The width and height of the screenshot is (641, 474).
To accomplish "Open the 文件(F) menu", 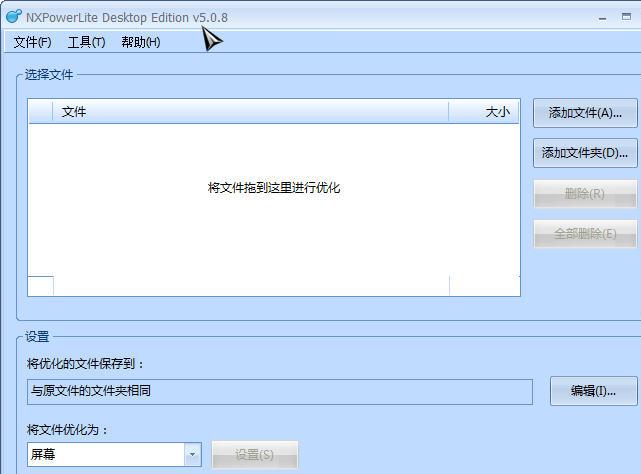I will pos(32,42).
